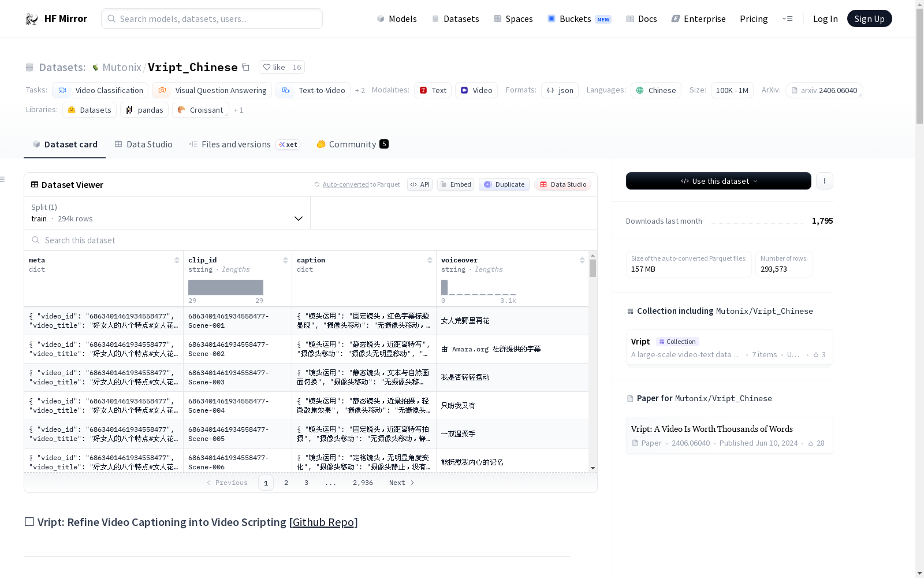Click the clip_id lengths histogram bar

pos(226,287)
